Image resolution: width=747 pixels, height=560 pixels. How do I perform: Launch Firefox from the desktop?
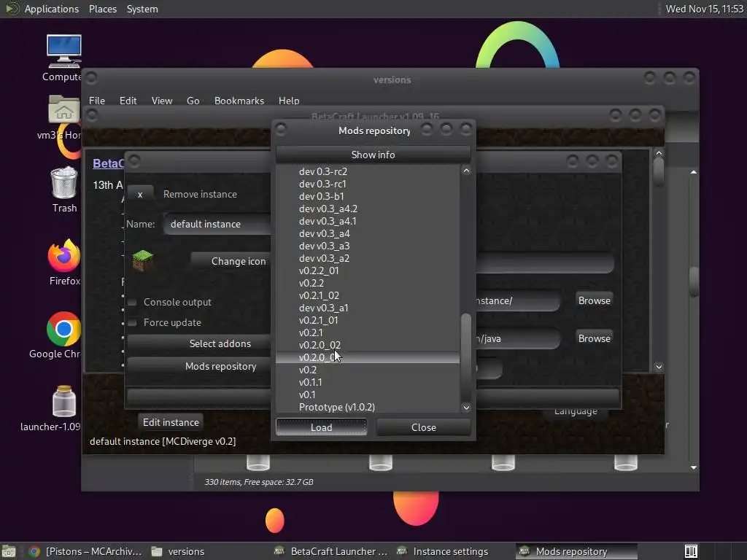64,256
